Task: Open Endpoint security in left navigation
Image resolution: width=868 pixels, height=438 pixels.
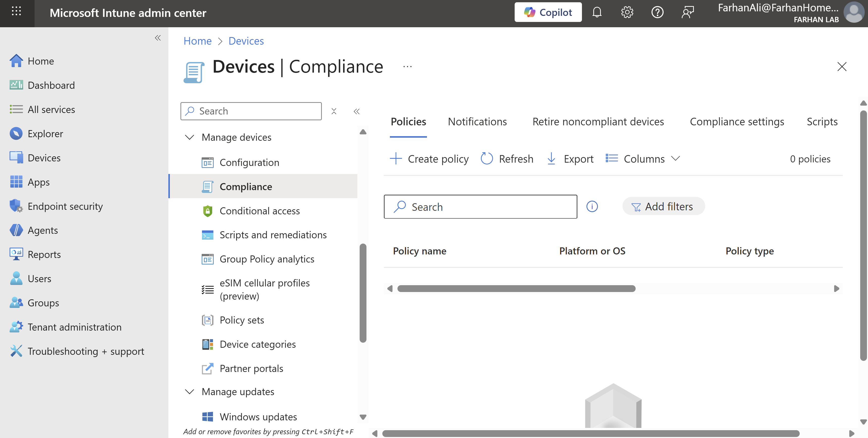Action: click(65, 206)
